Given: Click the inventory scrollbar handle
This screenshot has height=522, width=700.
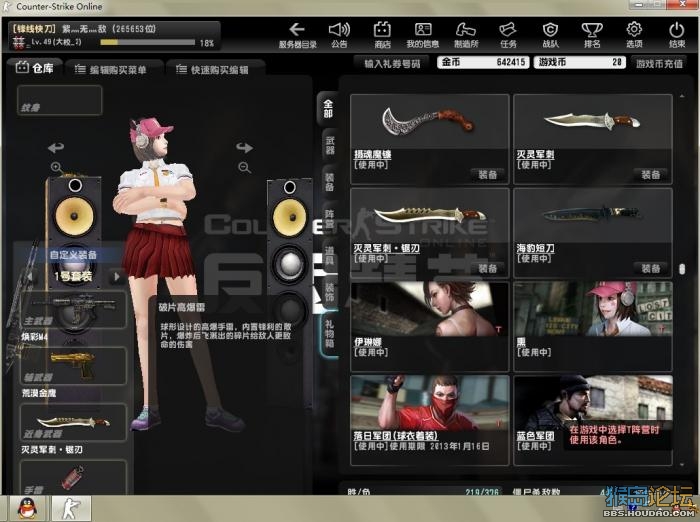Looking at the screenshot, I should [x=682, y=269].
